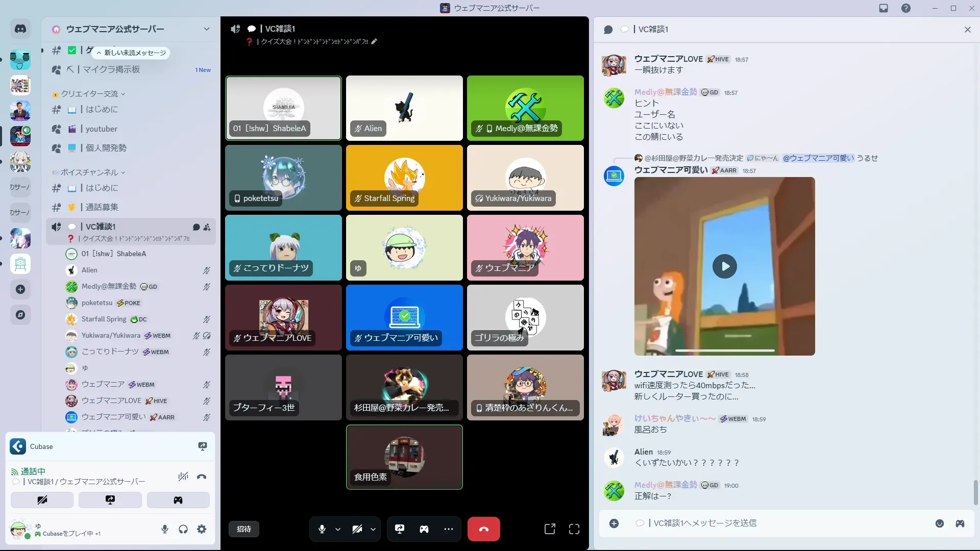Click the screen share button in call controls

400,529
